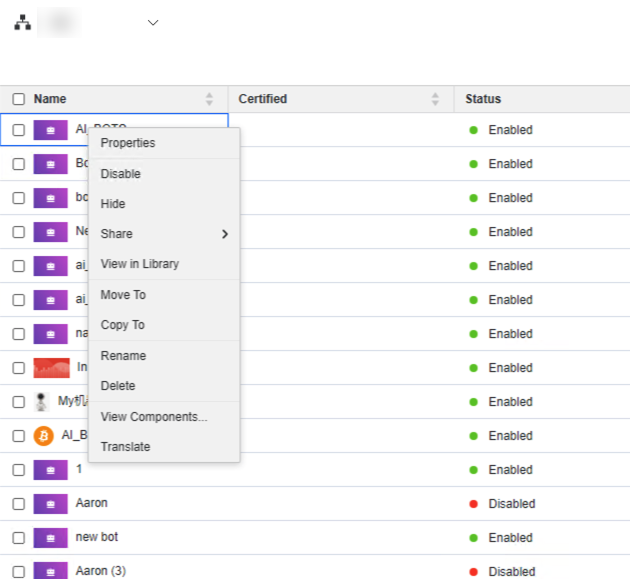This screenshot has width=630, height=579.
Task: Click the Certified column sort arrows
Action: (435, 99)
